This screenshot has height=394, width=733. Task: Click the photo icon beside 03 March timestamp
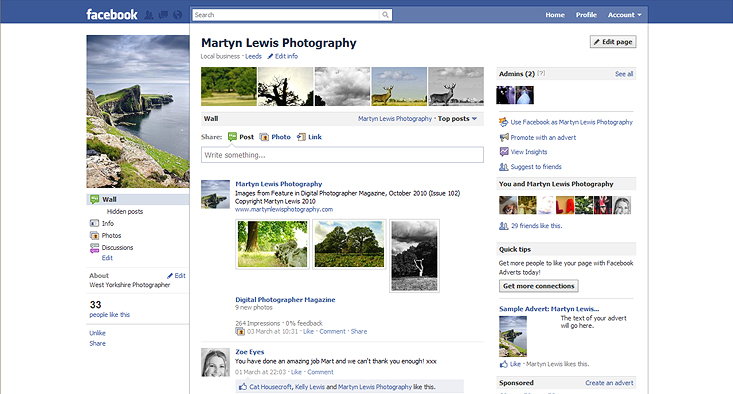coord(240,331)
